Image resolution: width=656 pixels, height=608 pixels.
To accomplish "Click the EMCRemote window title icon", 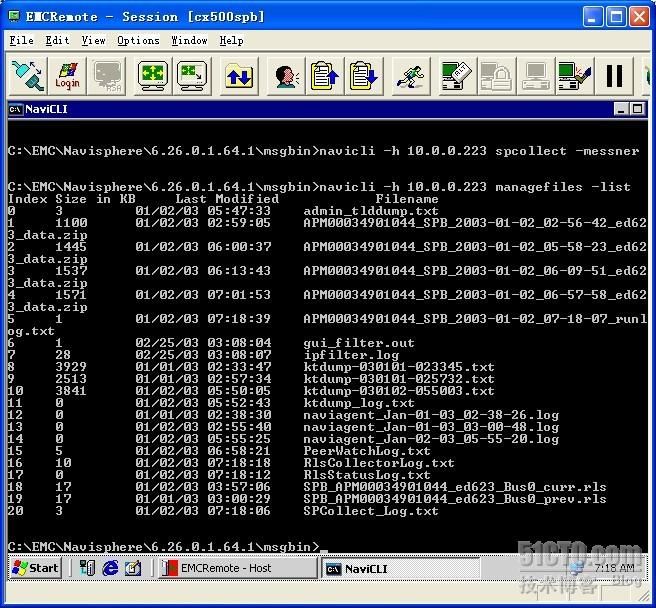I will tap(14, 16).
